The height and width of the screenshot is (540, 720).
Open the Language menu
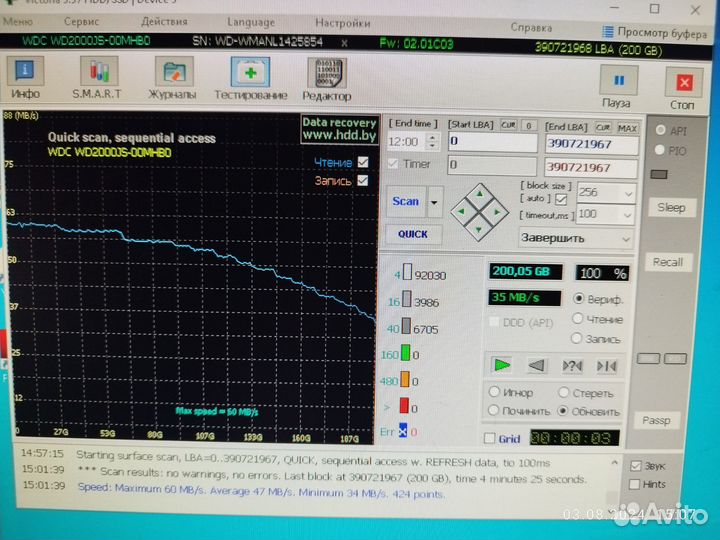[x=251, y=22]
